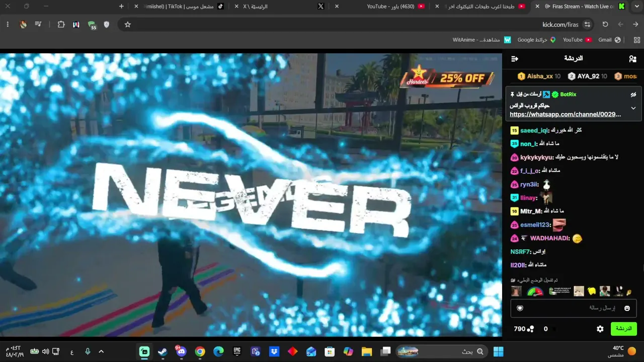Open File Explorer from the taskbar

(367, 351)
